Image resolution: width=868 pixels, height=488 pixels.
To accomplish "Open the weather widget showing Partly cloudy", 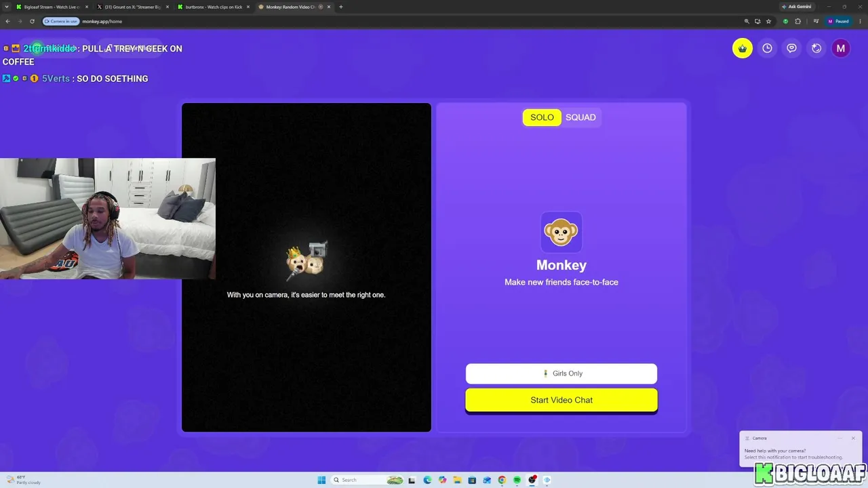I will point(24,480).
